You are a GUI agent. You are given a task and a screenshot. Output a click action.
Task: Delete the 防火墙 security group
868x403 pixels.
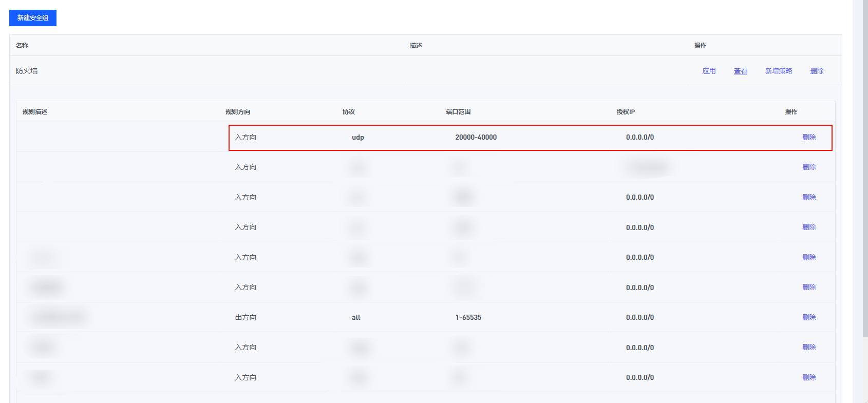pyautogui.click(x=817, y=71)
